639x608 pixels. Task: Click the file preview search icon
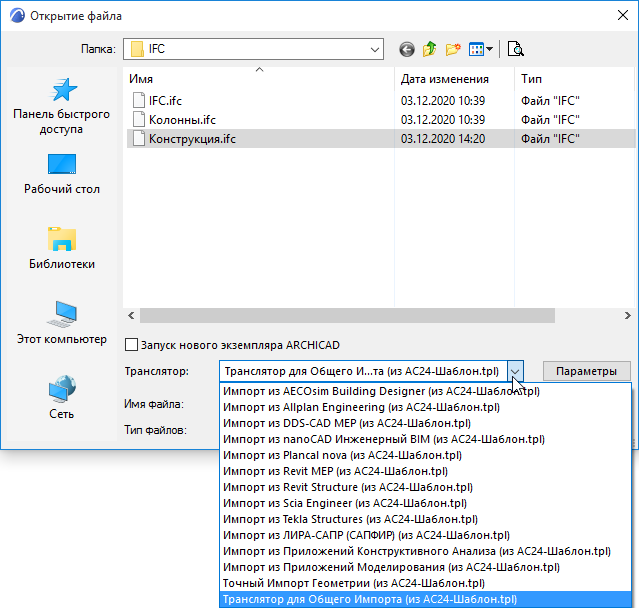(x=516, y=49)
